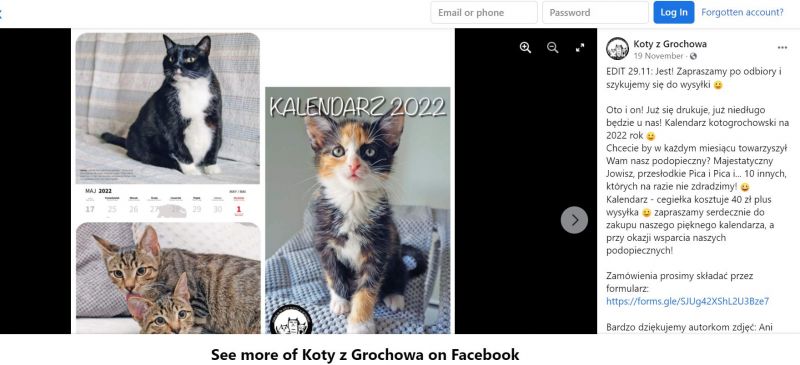
Task: Click the Kalendarz 2022 kitten cover image
Action: 358,210
